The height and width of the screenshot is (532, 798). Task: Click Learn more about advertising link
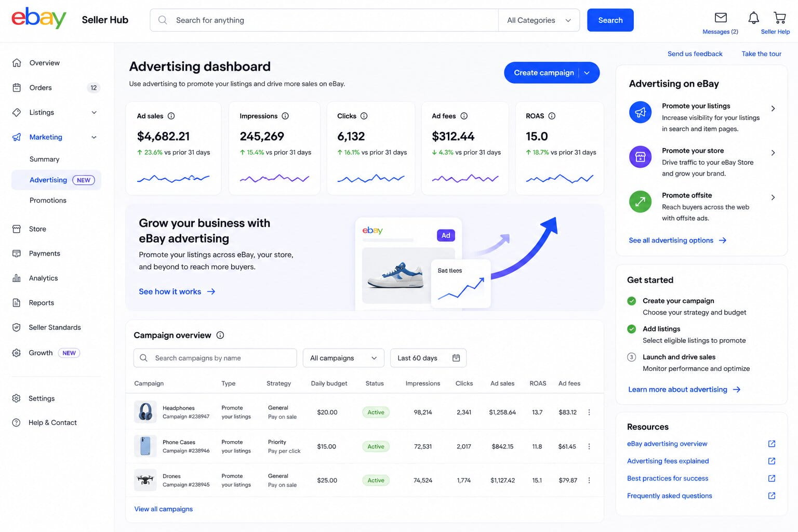(684, 389)
